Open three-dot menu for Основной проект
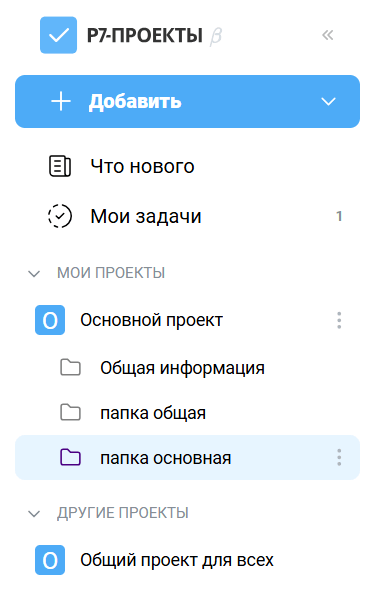 pos(339,320)
